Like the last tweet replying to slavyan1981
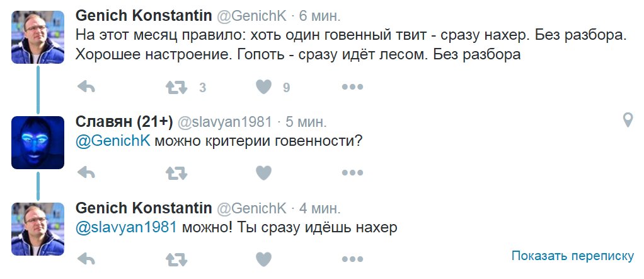644x279 pixels. pos(265,259)
